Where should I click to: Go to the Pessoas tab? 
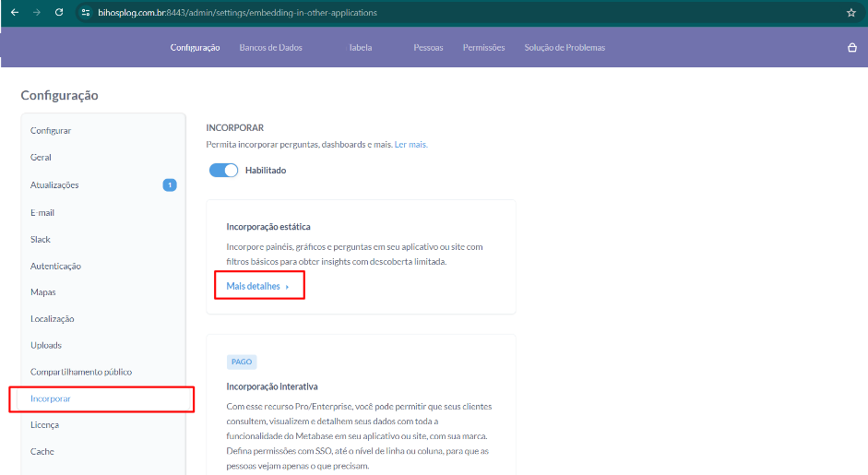click(428, 48)
